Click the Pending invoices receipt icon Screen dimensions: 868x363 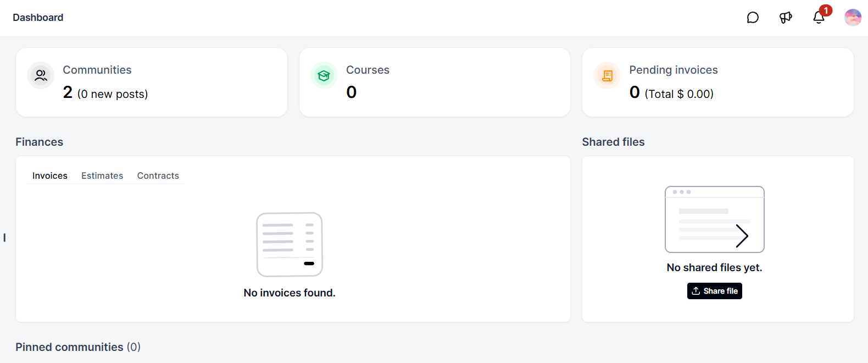607,75
